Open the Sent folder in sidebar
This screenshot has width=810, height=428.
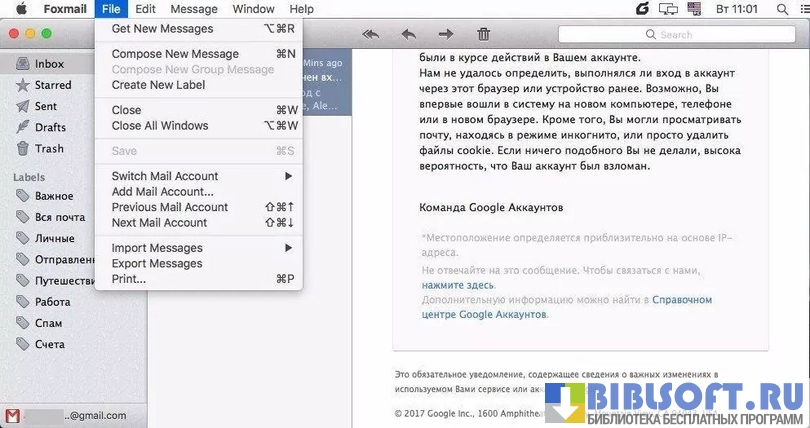(45, 106)
